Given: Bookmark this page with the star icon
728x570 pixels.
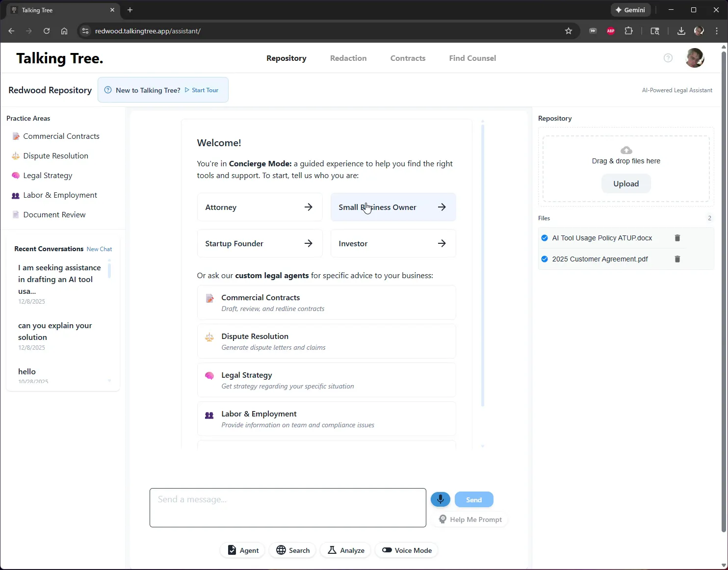Looking at the screenshot, I should coord(569,31).
